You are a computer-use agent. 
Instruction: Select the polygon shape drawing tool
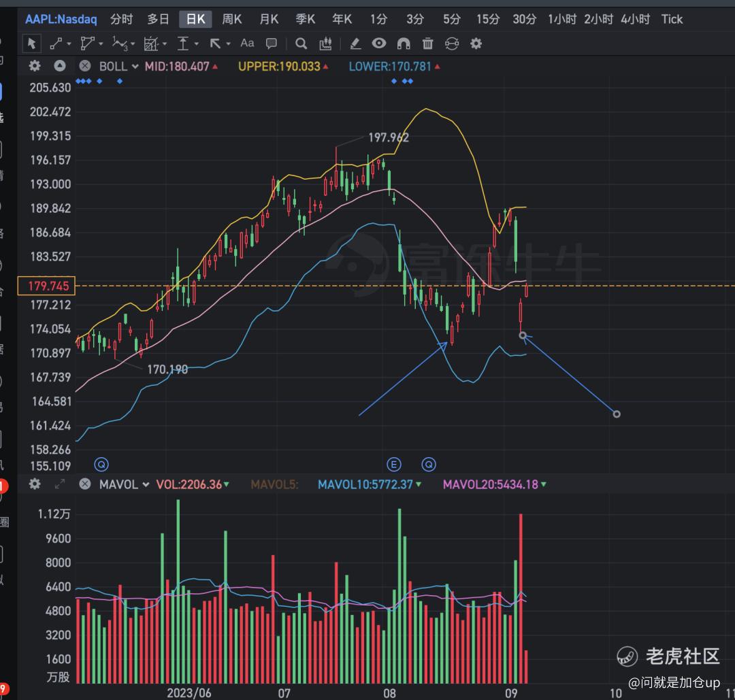click(87, 44)
